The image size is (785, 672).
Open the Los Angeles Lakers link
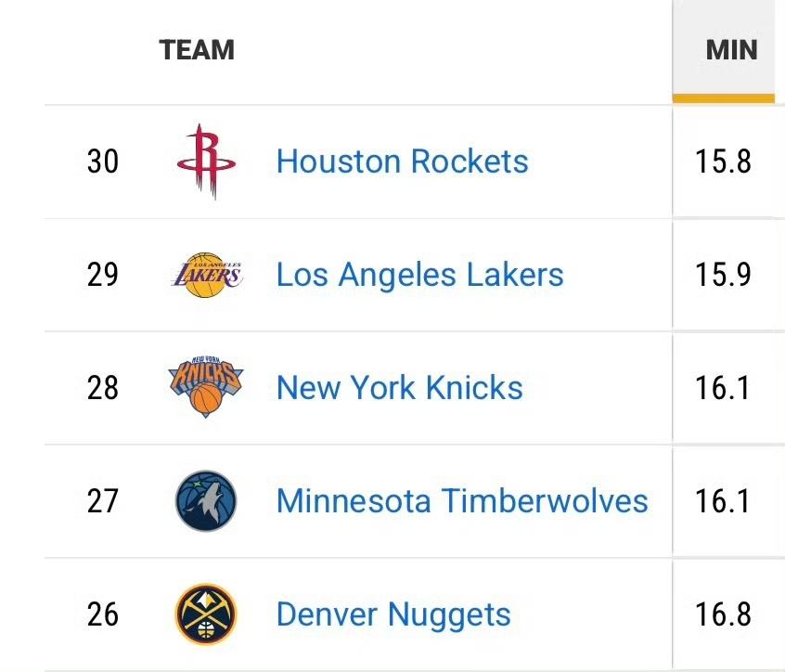[419, 275]
